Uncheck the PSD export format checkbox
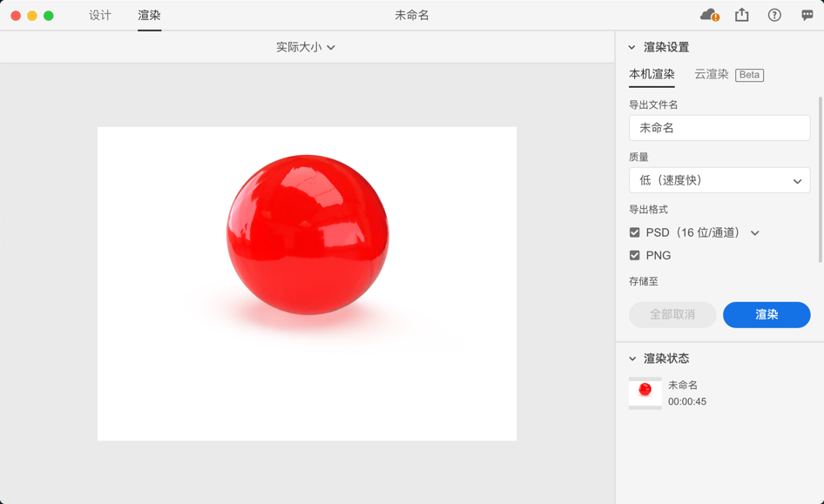Viewport: 824px width, 504px height. [634, 232]
